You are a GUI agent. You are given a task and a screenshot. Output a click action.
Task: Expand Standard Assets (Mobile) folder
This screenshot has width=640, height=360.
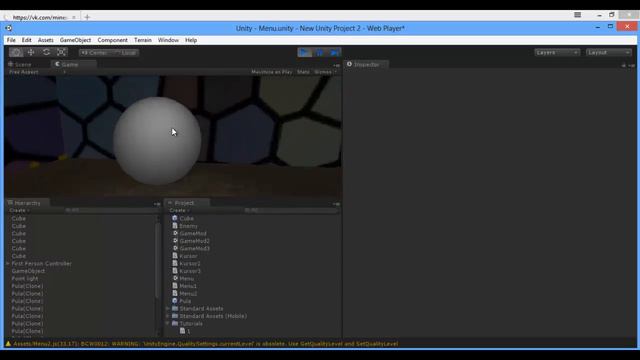pos(168,316)
